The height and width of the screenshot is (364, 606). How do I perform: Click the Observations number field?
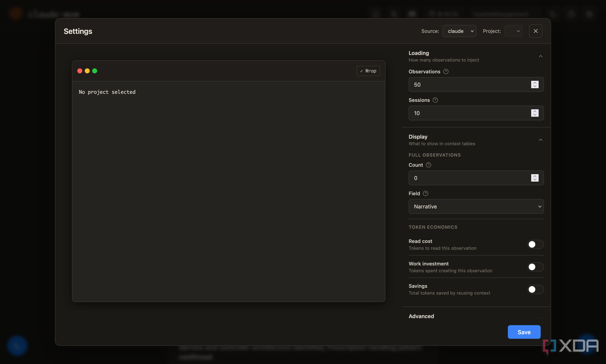coord(476,84)
